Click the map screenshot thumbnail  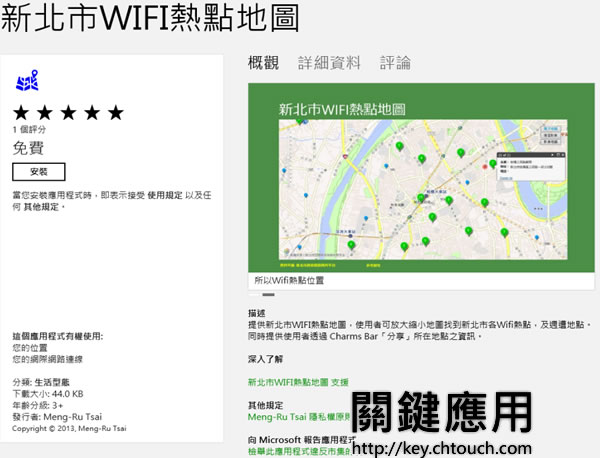pos(421,178)
